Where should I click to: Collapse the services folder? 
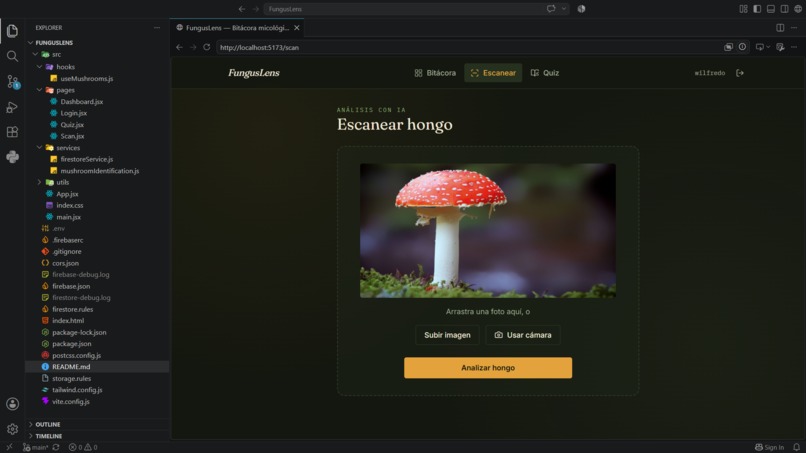[98, 148]
